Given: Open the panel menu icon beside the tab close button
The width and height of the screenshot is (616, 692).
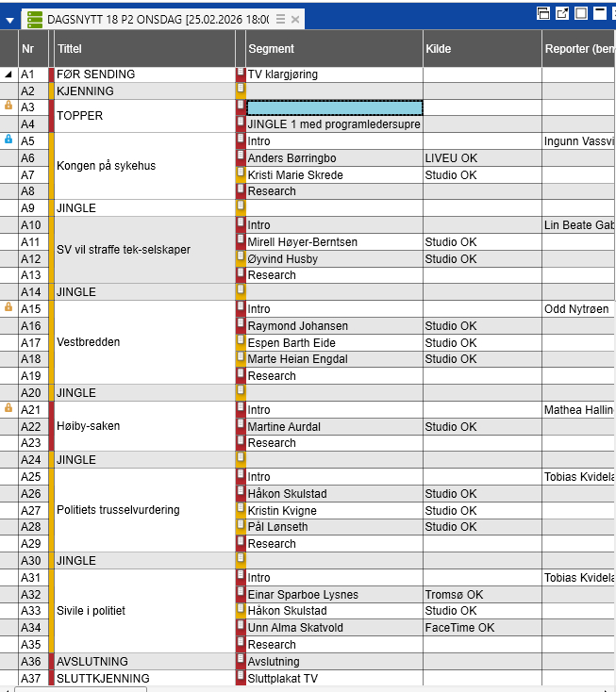Looking at the screenshot, I should (280, 20).
